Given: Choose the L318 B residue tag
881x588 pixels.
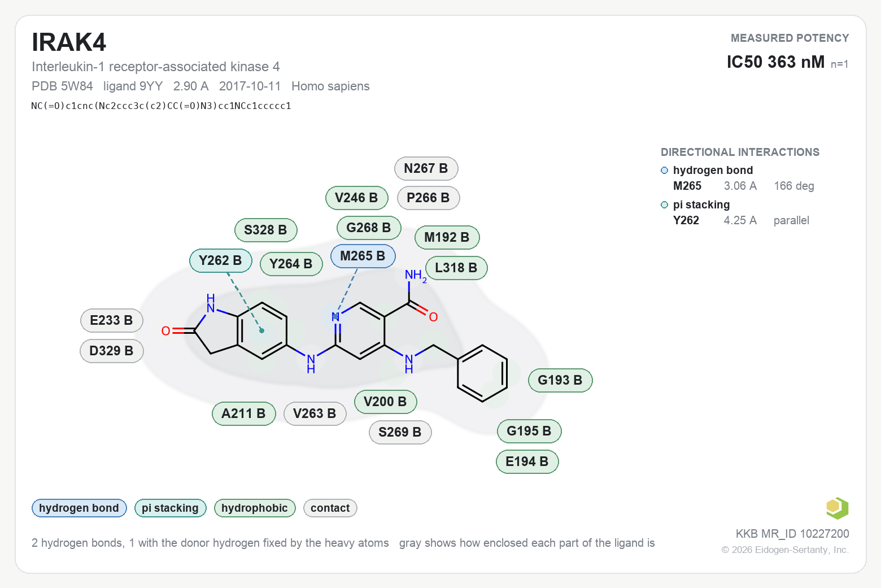Looking at the screenshot, I should [x=456, y=268].
